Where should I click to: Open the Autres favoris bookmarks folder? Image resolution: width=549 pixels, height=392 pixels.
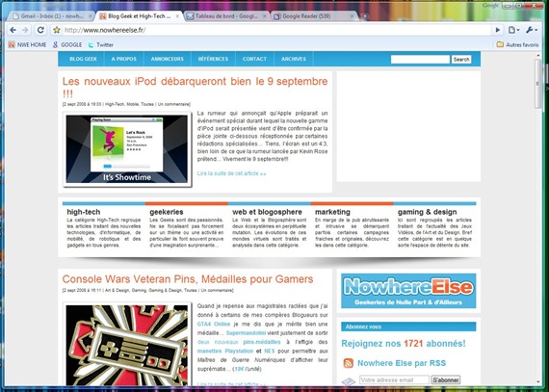point(517,44)
